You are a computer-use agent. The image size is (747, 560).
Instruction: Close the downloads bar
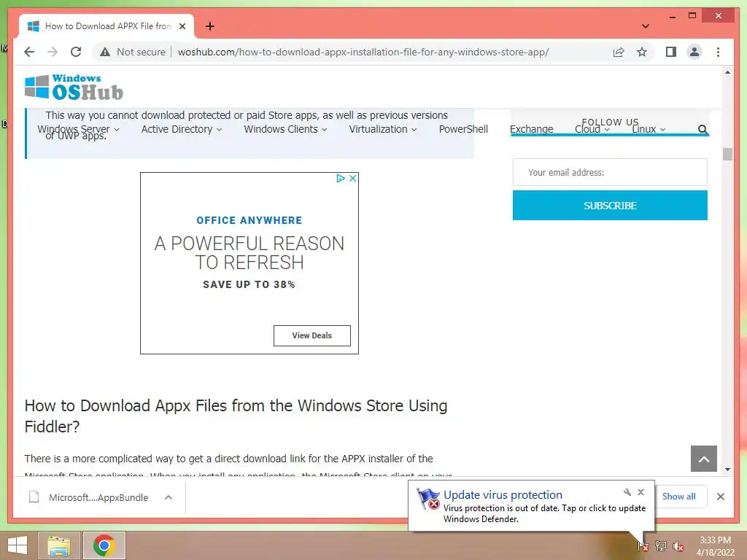pos(720,497)
